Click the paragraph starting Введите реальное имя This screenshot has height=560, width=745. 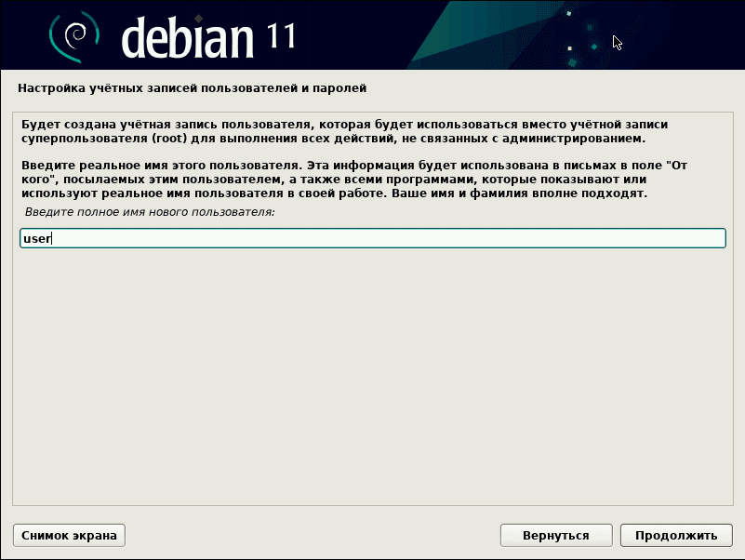click(x=354, y=180)
